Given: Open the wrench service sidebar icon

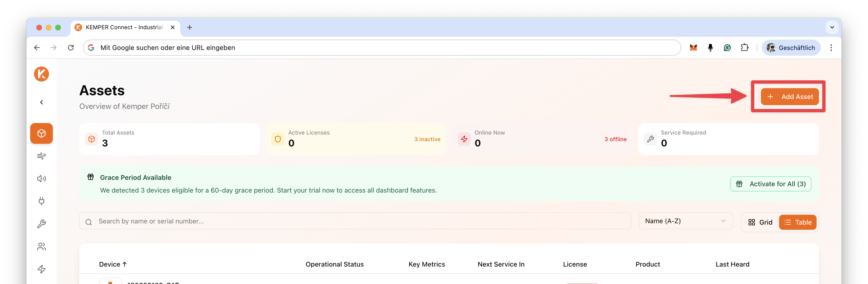Looking at the screenshot, I should [42, 224].
